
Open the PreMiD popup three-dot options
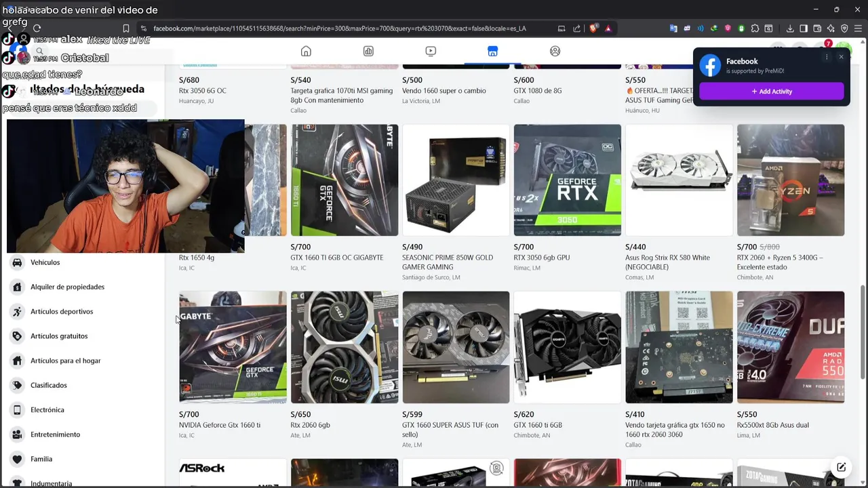coord(827,57)
